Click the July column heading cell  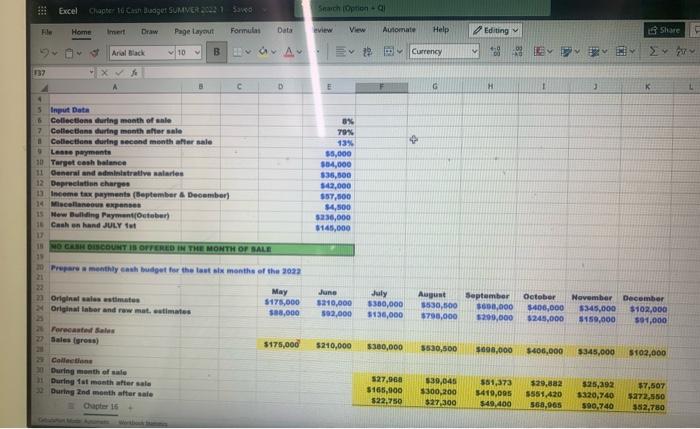379,293
